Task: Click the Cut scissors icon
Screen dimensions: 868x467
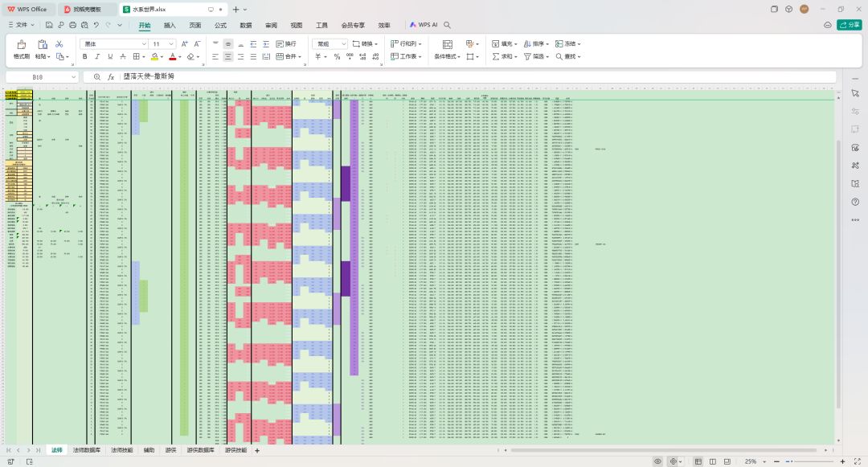Action: pos(59,43)
